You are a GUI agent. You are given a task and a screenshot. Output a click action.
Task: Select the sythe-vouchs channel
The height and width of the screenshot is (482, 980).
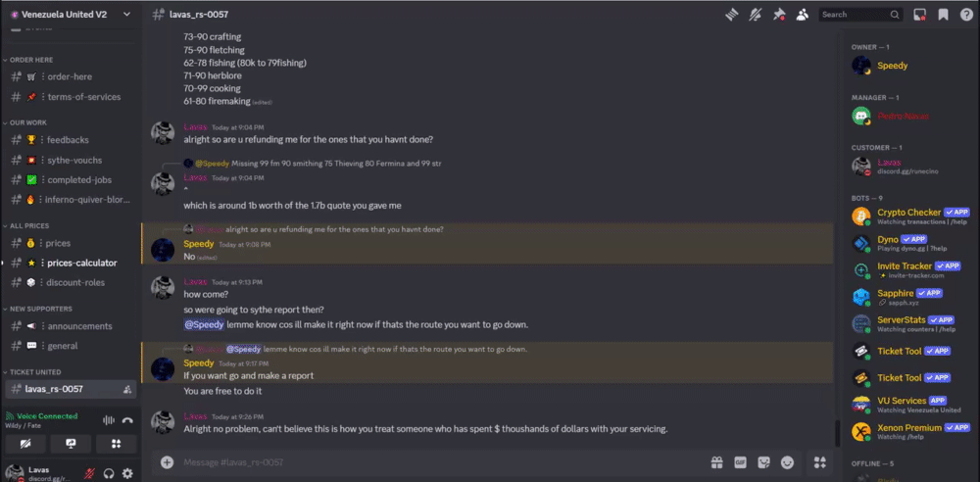coord(74,160)
